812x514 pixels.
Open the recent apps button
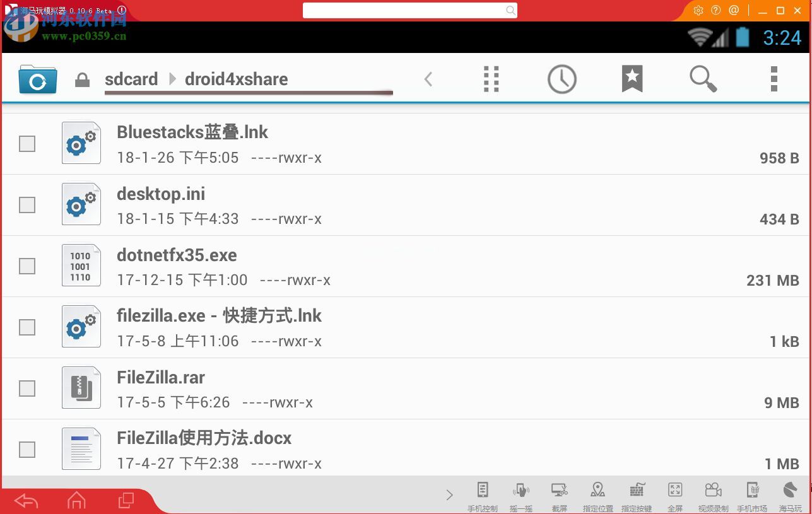[126, 500]
